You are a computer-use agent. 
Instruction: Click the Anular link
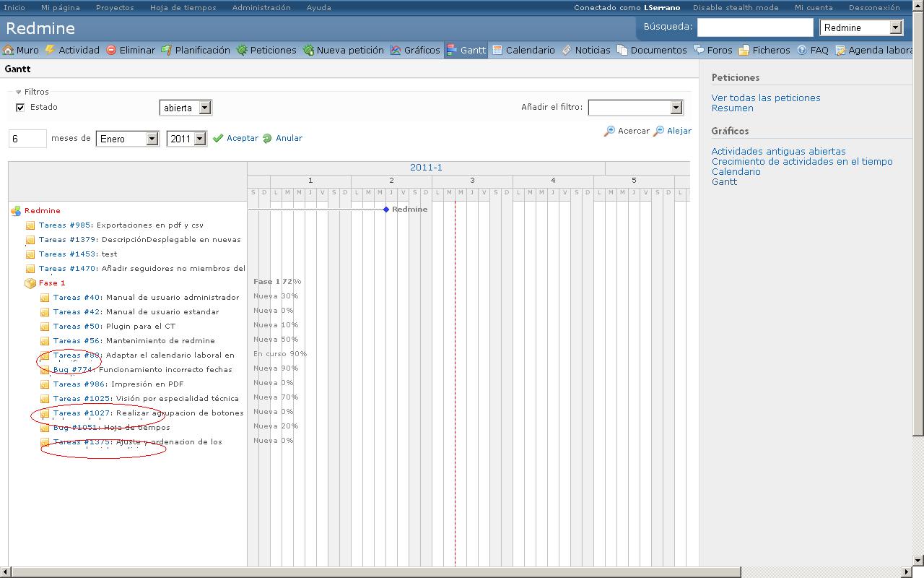(x=289, y=138)
